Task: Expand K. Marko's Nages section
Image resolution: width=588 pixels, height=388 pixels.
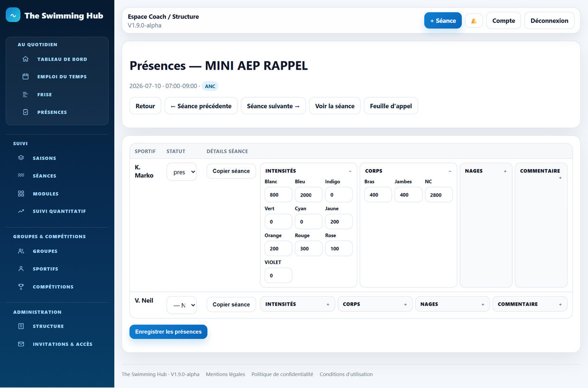Action: pos(505,171)
